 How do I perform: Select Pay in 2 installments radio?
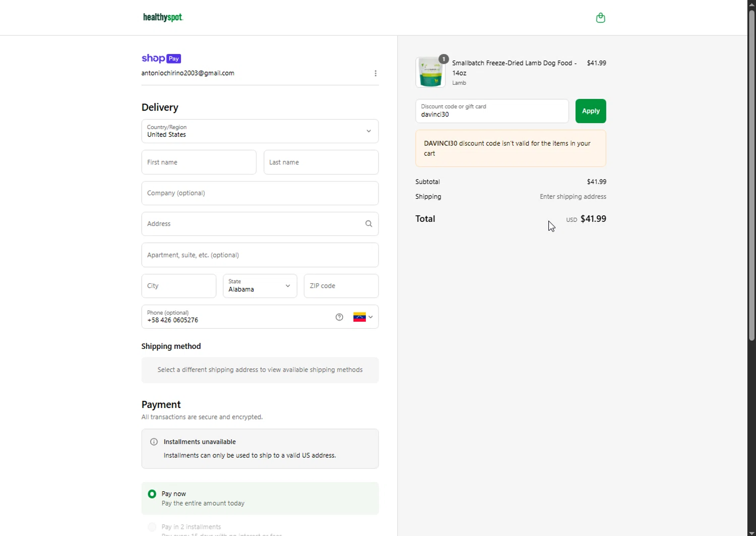point(152,527)
